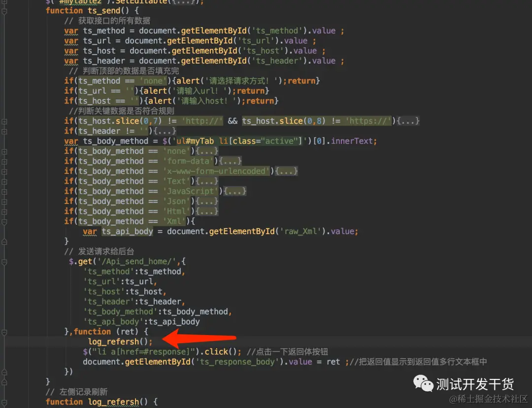Viewport: 532px width, 408px height.
Task: Click the 'function log_refersh()' definition
Action: [x=101, y=402]
